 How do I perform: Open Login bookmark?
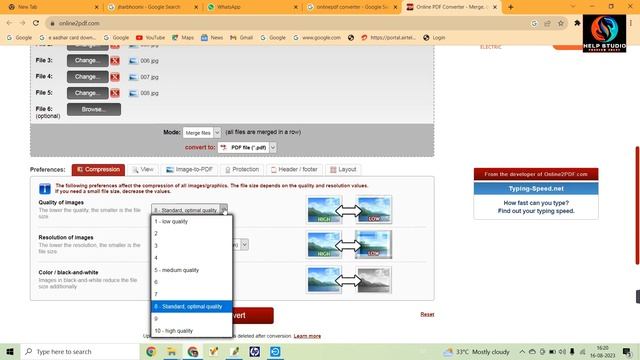[434, 38]
